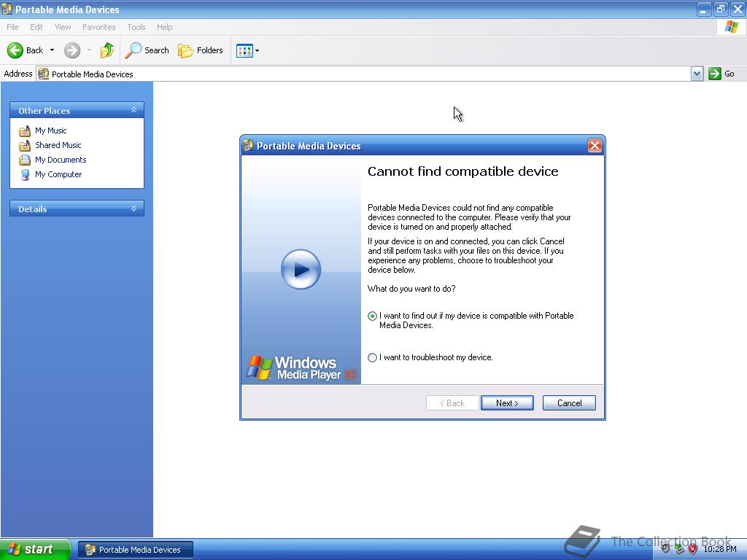Click the red security shield tray icon

coord(693,549)
